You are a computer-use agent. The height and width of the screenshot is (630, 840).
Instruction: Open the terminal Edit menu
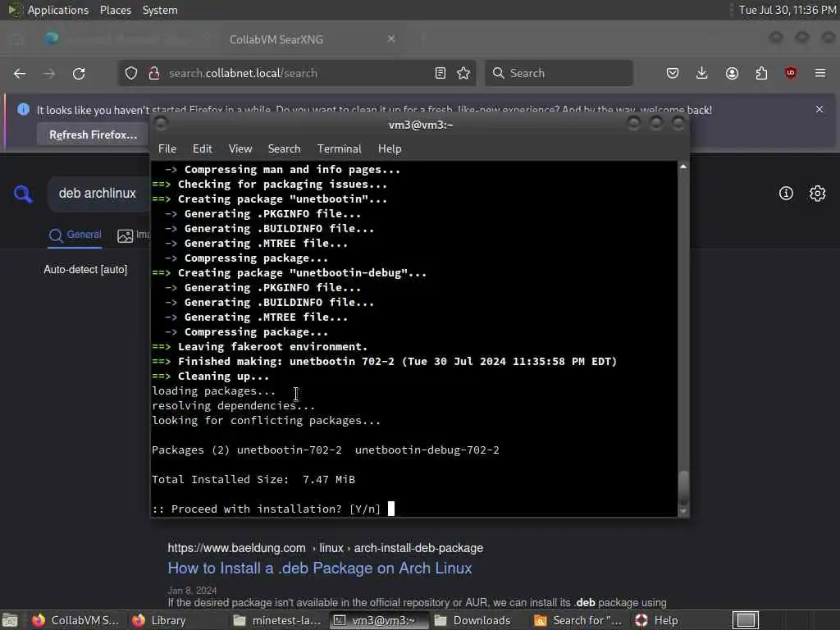tap(203, 149)
